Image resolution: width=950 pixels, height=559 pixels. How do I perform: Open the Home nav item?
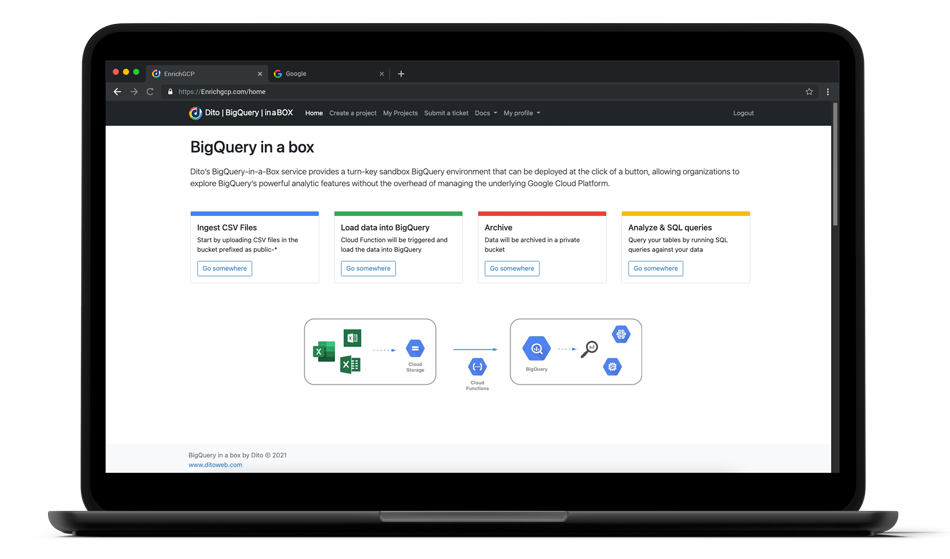pos(314,113)
